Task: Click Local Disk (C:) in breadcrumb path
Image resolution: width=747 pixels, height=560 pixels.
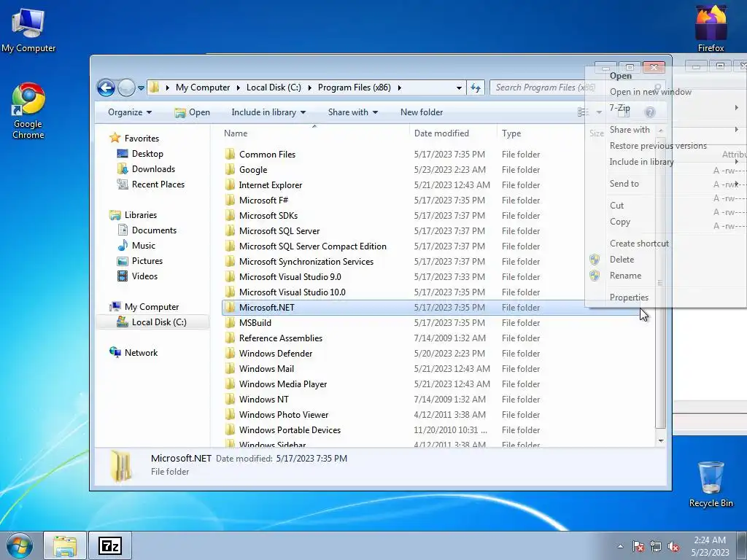Action: pyautogui.click(x=274, y=87)
